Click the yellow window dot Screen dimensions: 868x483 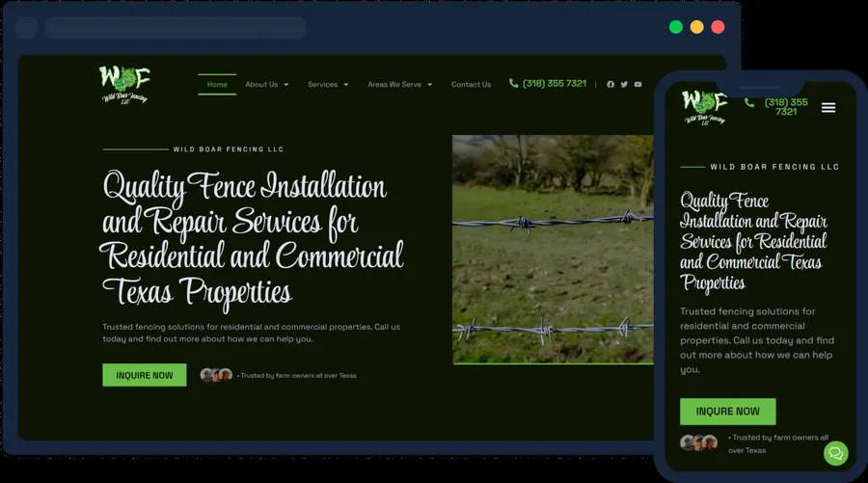point(697,27)
